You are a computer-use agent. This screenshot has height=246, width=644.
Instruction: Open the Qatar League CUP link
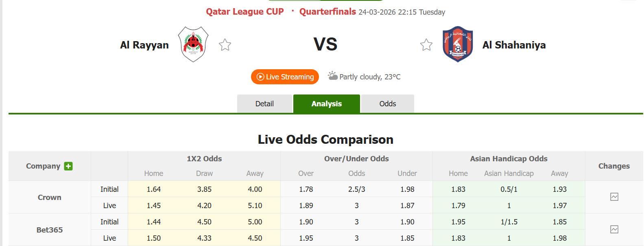tap(245, 12)
